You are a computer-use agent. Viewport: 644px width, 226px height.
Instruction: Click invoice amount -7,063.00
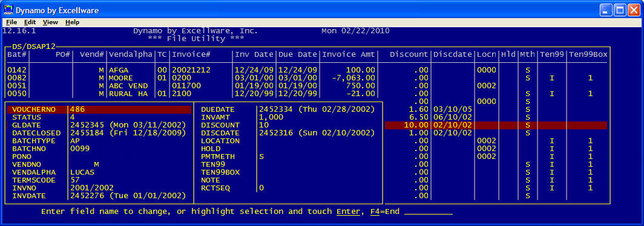point(353,78)
